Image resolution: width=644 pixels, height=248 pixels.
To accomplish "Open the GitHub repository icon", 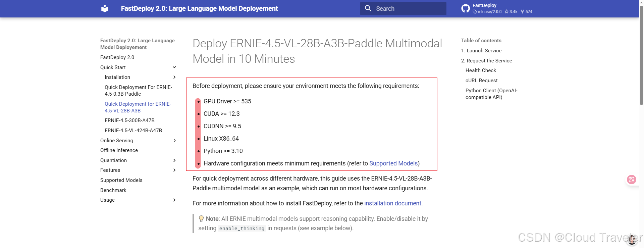I will [466, 8].
